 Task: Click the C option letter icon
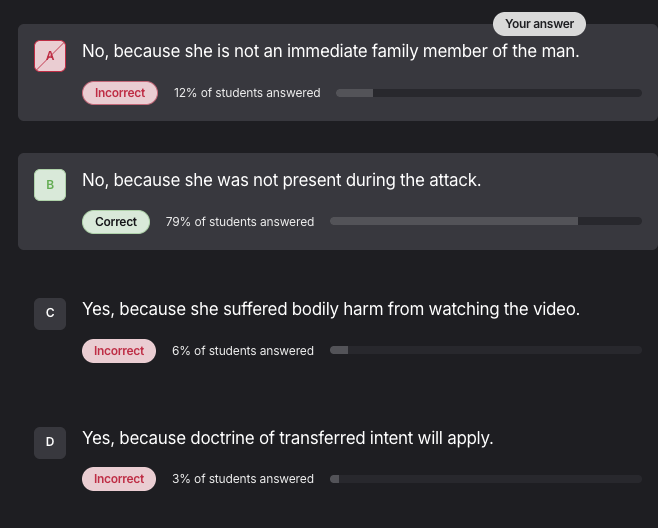click(x=50, y=314)
